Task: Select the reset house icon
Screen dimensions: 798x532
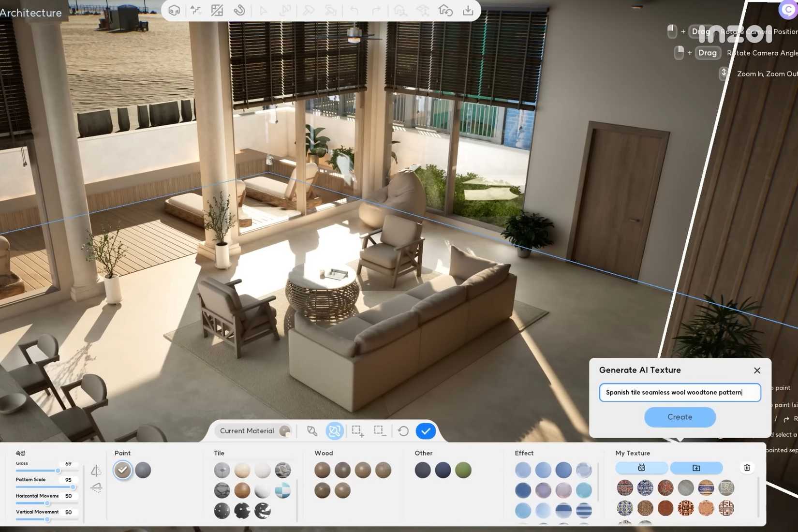Action: pyautogui.click(x=445, y=10)
